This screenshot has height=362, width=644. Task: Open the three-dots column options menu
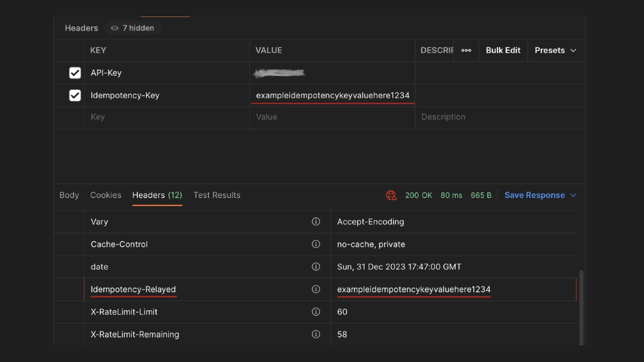(x=466, y=51)
